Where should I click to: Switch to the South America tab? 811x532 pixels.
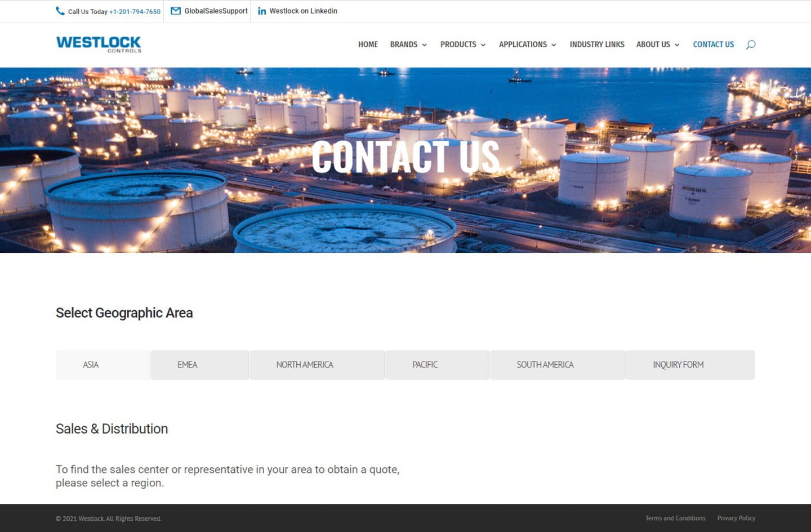[545, 365]
